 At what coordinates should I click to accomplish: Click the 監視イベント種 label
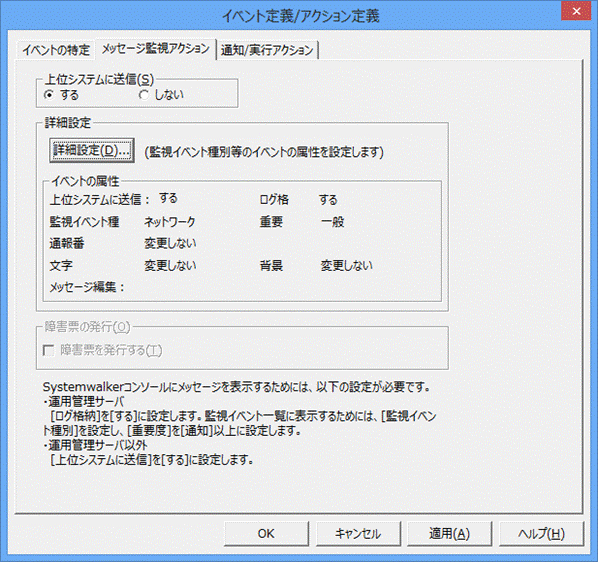click(84, 222)
